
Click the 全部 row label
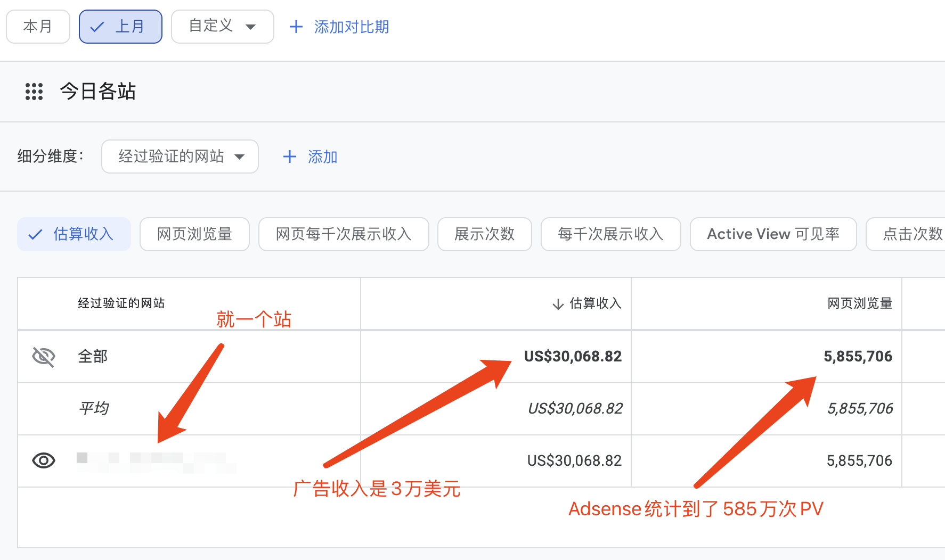coord(93,357)
